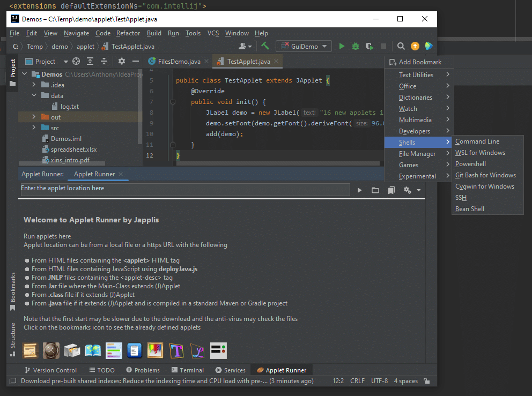Screen dimensions: 532x396
Task: Expand the Text Utilities submenu
Action: (x=418, y=74)
